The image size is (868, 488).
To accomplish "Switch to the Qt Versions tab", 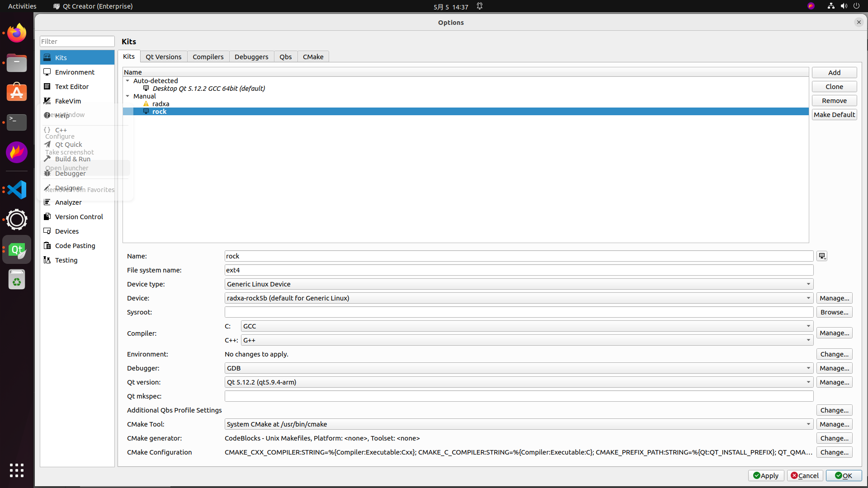I will [x=163, y=57].
